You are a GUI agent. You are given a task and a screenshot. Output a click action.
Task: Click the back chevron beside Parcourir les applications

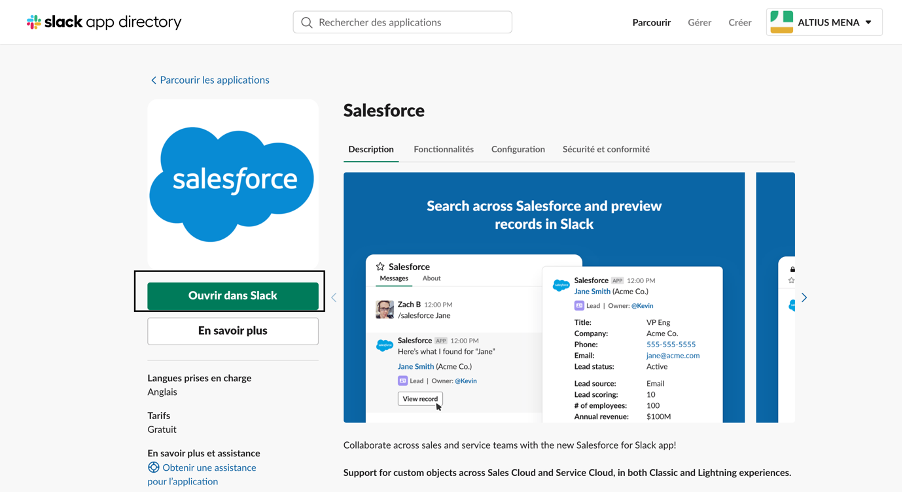154,81
